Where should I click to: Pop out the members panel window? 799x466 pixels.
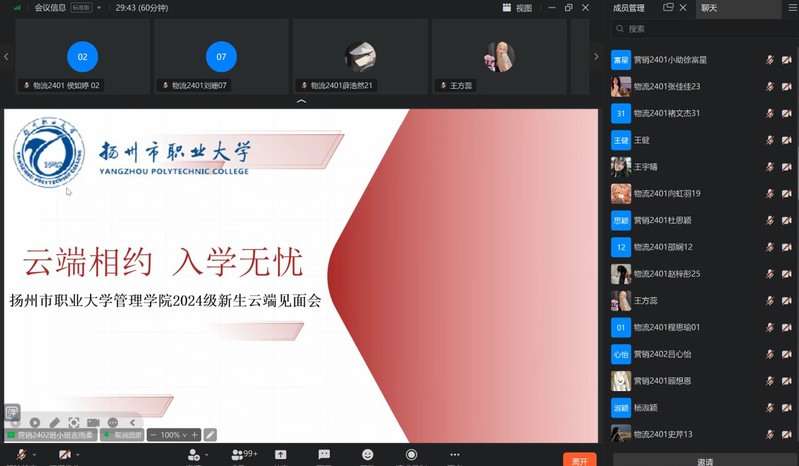coord(668,7)
